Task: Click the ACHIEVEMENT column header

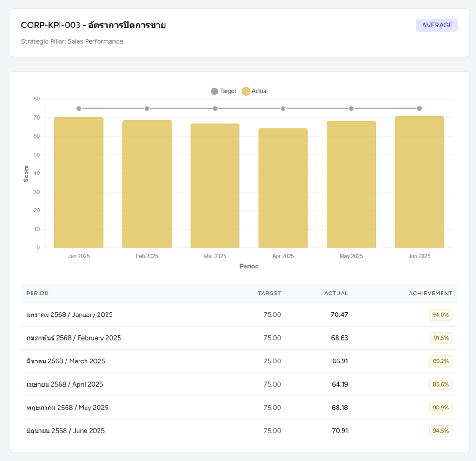Action: tap(430, 294)
